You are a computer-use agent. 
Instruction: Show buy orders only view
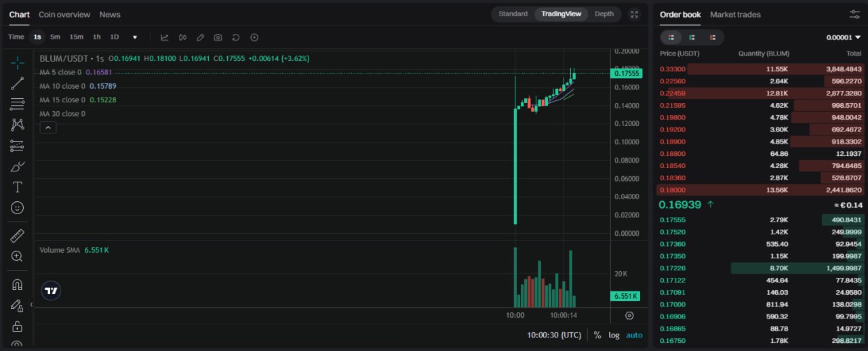click(692, 37)
